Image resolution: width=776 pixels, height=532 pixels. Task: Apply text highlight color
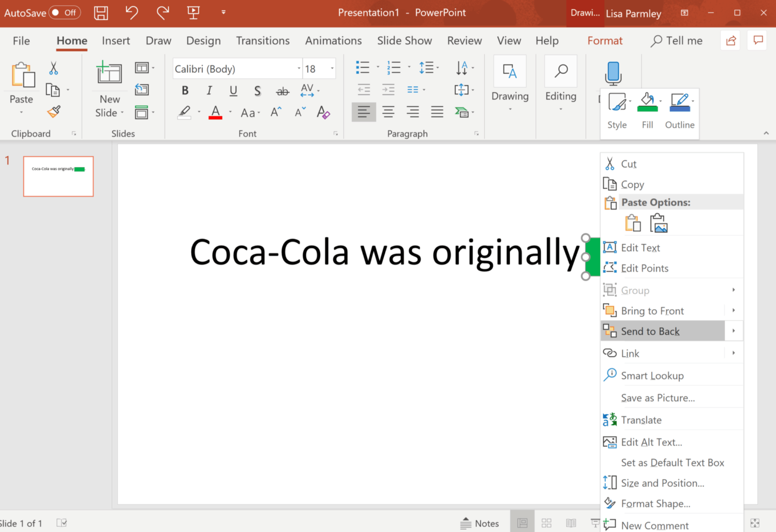click(x=185, y=112)
